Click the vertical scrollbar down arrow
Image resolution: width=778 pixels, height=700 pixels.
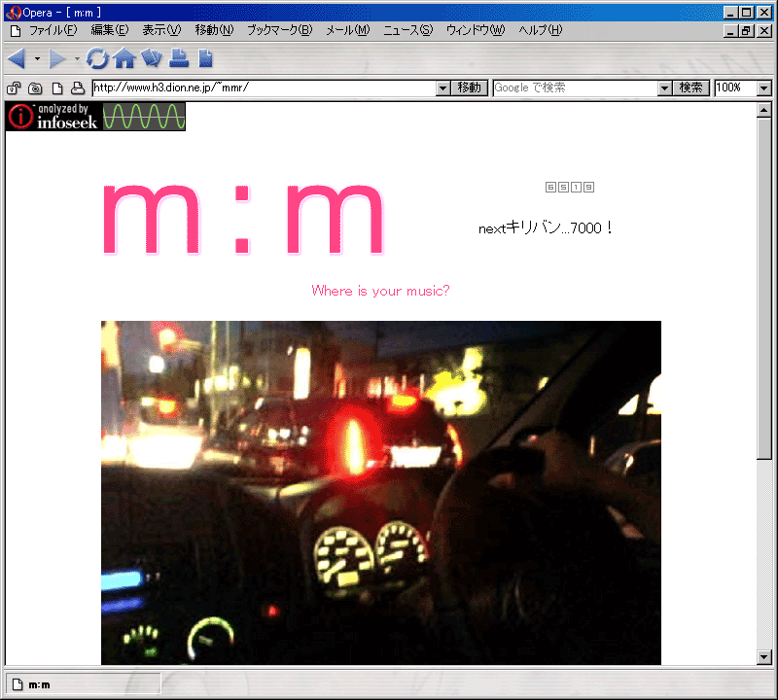[764, 657]
